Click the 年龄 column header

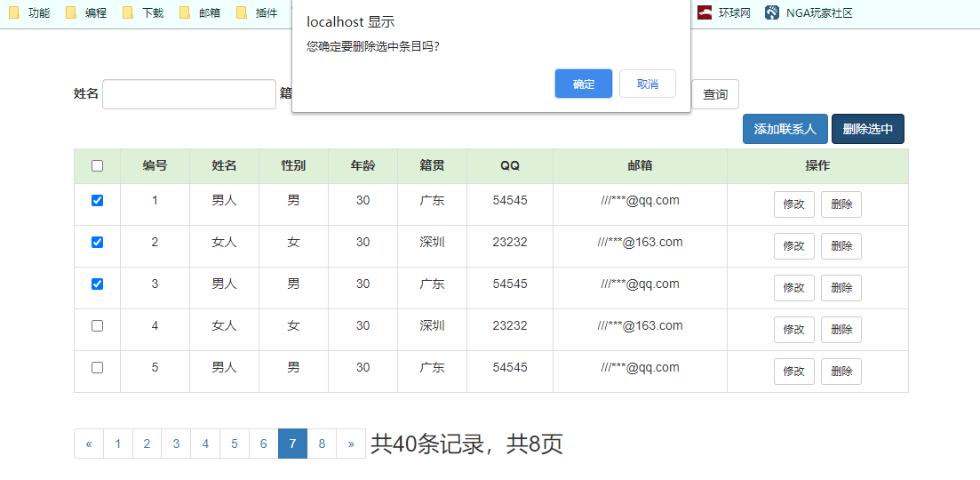(x=363, y=165)
